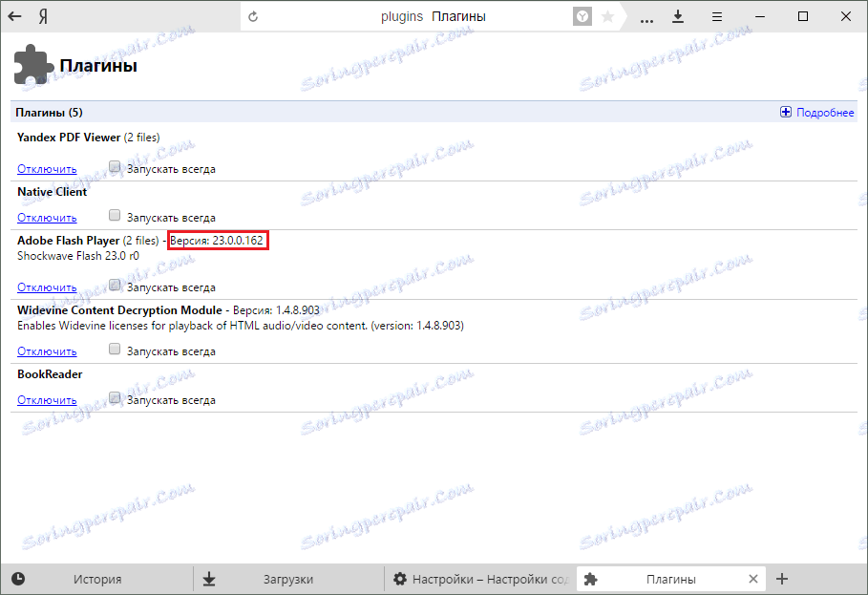Open the hamburger browser menu
Screen dimensions: 868x595
tap(717, 16)
